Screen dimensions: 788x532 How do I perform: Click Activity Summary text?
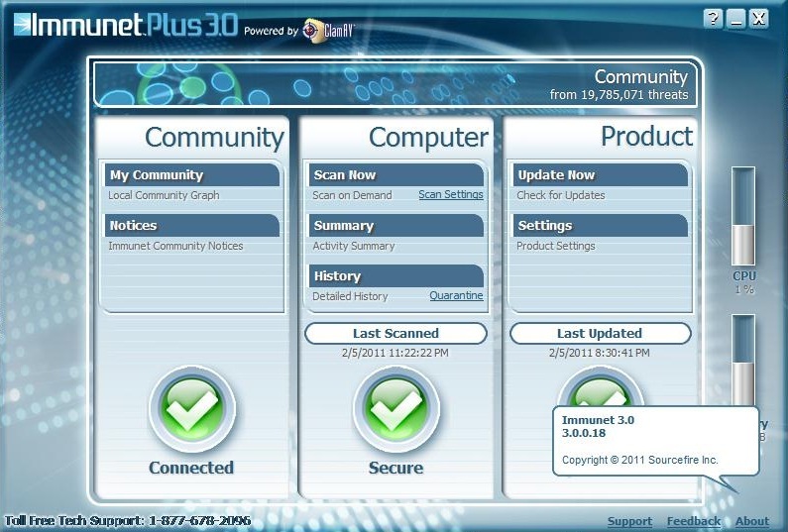pos(353,246)
